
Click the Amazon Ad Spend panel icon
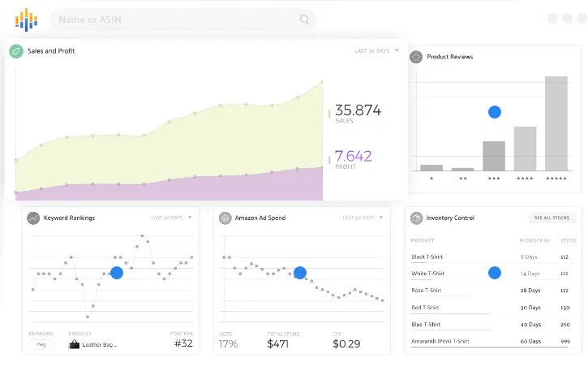(225, 218)
